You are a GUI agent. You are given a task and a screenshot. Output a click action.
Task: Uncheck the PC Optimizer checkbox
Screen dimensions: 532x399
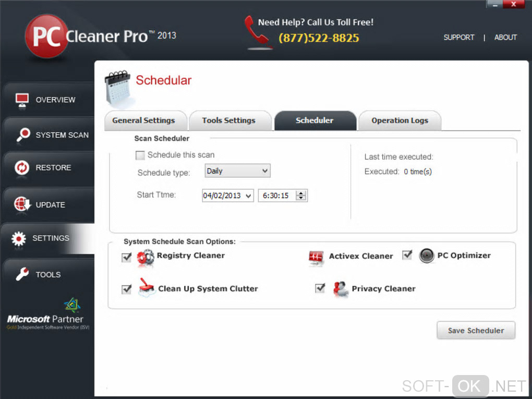click(x=407, y=255)
